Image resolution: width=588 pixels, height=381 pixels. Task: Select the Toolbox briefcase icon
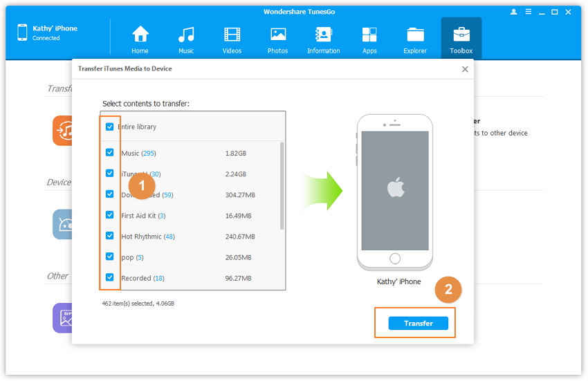pyautogui.click(x=461, y=35)
